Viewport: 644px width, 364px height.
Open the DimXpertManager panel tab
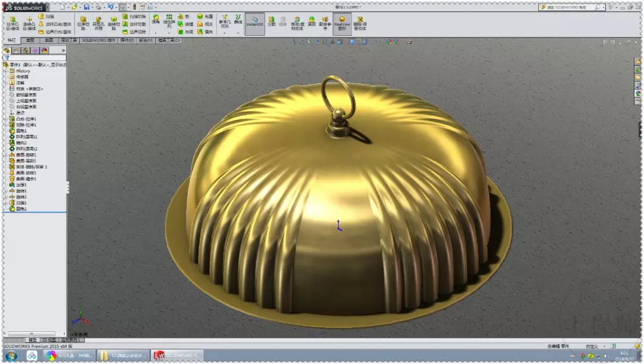tap(35, 51)
